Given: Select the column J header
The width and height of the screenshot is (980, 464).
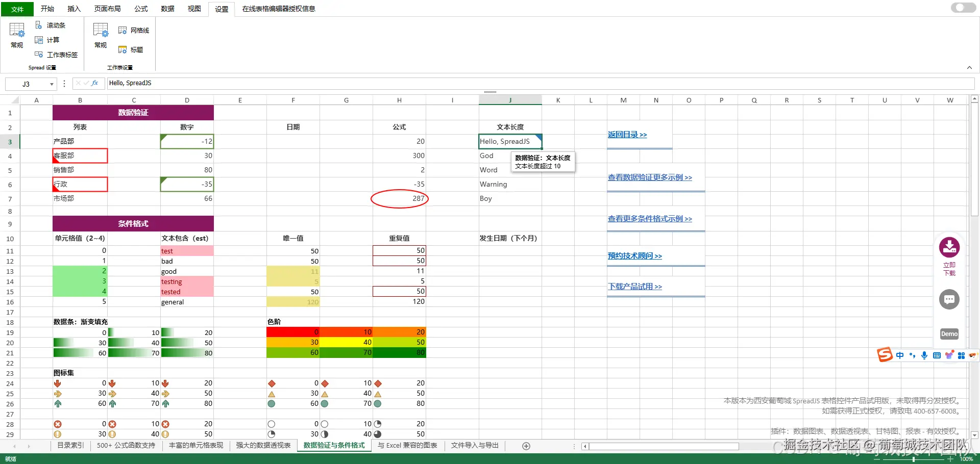Looking at the screenshot, I should pyautogui.click(x=510, y=100).
